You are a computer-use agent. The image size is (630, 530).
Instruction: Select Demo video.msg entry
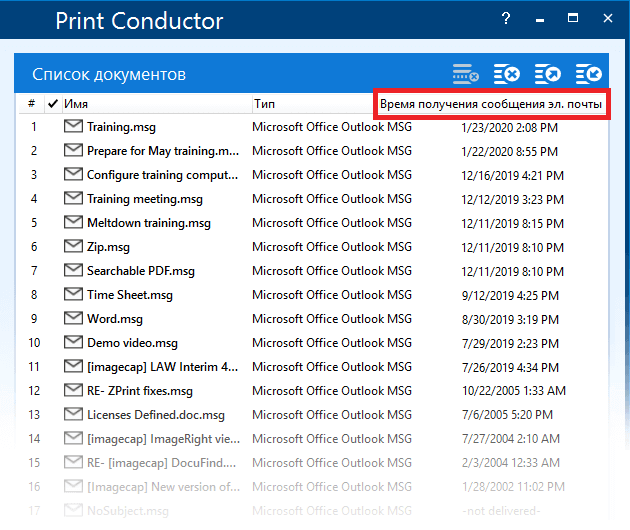click(x=132, y=343)
